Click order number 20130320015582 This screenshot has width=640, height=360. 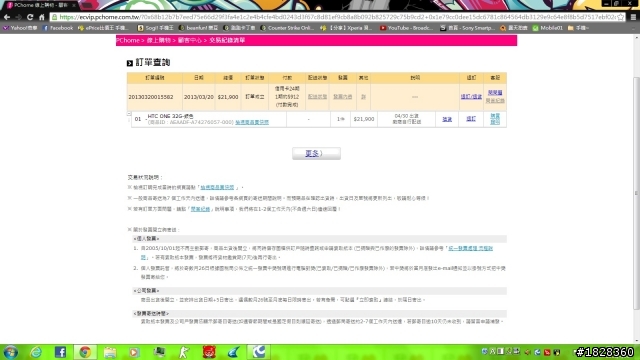pos(151,97)
